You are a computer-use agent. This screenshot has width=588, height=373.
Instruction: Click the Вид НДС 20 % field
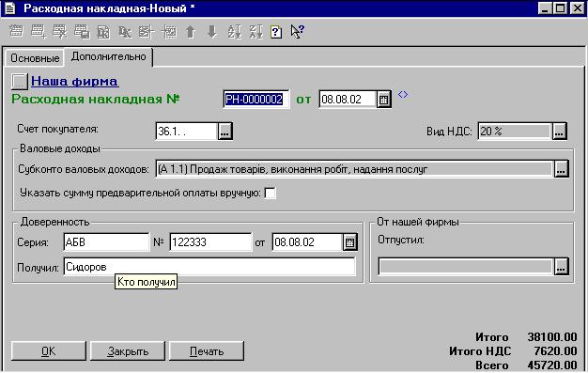click(x=515, y=132)
